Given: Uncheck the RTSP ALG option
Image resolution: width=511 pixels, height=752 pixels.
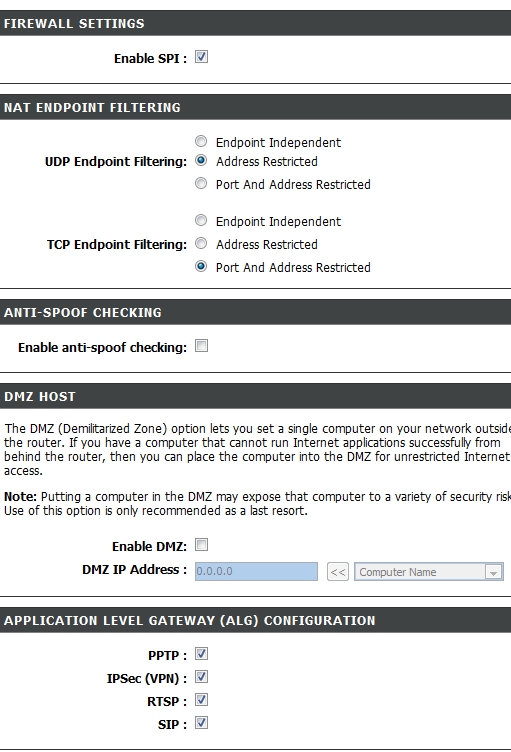Looking at the screenshot, I should click(201, 700).
